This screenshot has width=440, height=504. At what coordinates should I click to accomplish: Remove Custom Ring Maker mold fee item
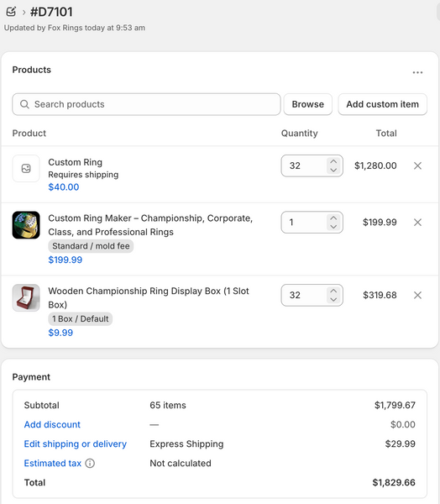(x=417, y=223)
